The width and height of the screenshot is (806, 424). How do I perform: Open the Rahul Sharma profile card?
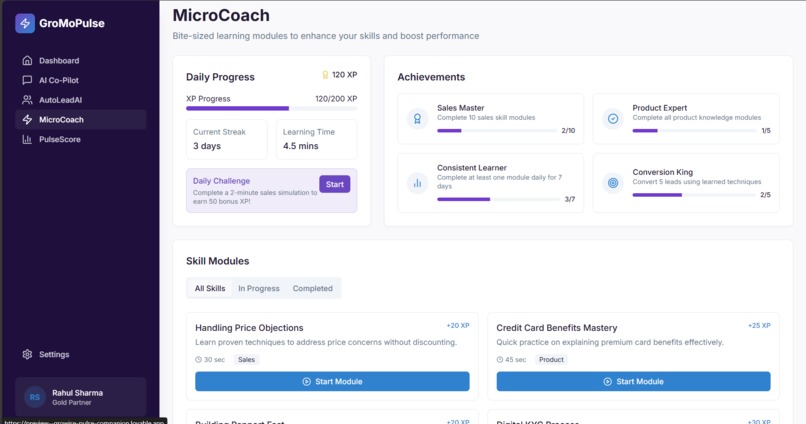point(81,397)
